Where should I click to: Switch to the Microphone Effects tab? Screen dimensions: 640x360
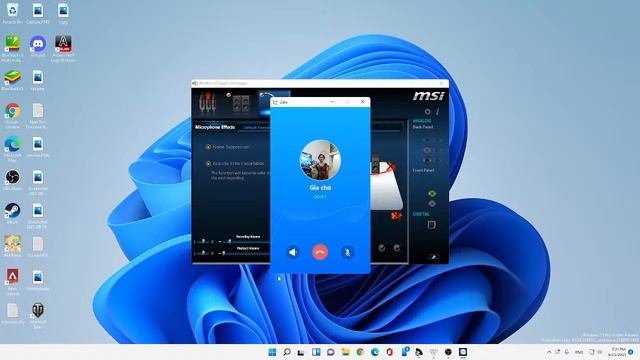point(215,127)
